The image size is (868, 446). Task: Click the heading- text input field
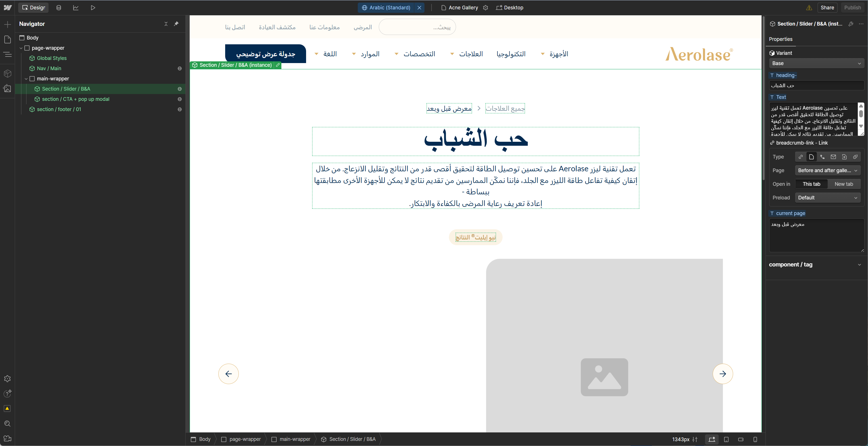tap(816, 86)
